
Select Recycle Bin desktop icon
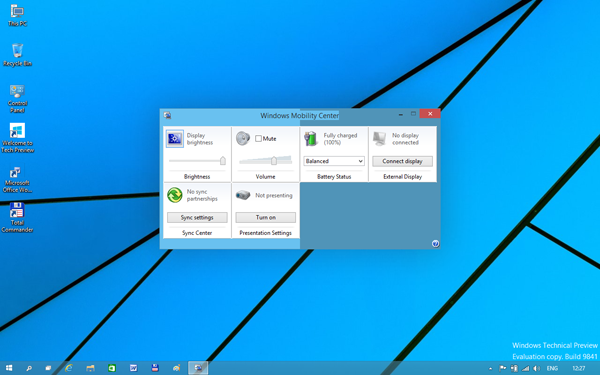click(17, 55)
